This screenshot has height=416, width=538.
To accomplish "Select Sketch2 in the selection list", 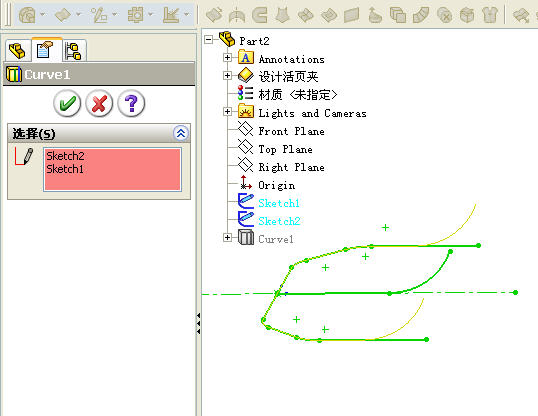I will click(x=65, y=156).
